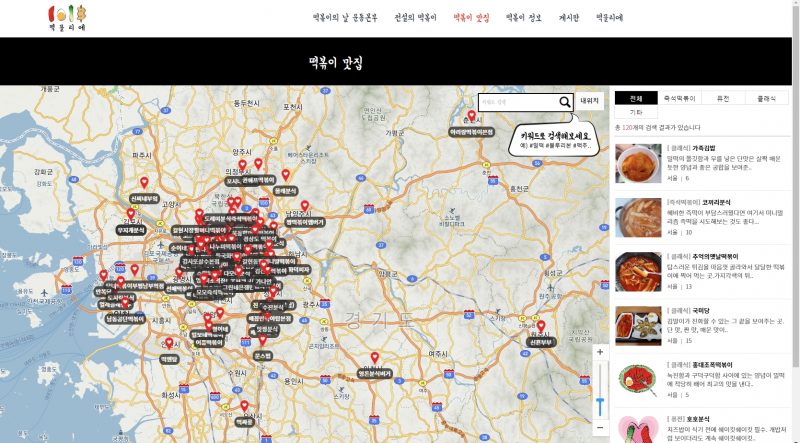Image resolution: width=800 pixels, height=443 pixels.
Task: Select the map pin above 신혜네부엌 label
Action: click(x=144, y=182)
